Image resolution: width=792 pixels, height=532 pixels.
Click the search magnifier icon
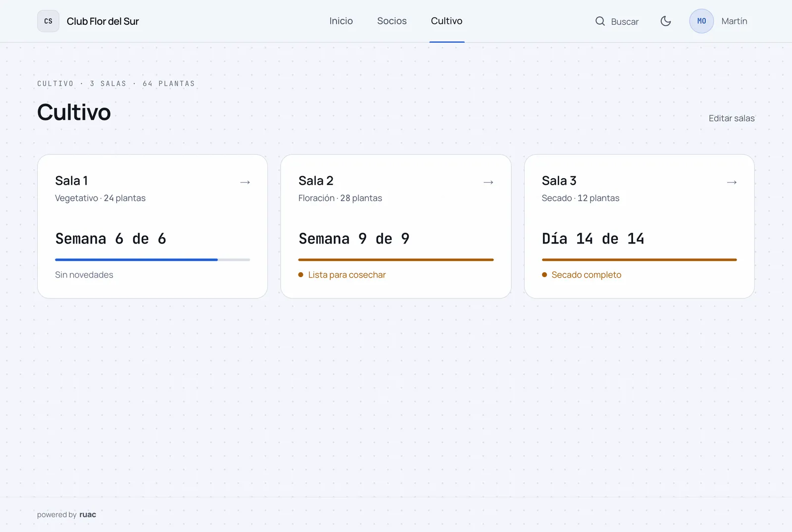click(x=600, y=21)
